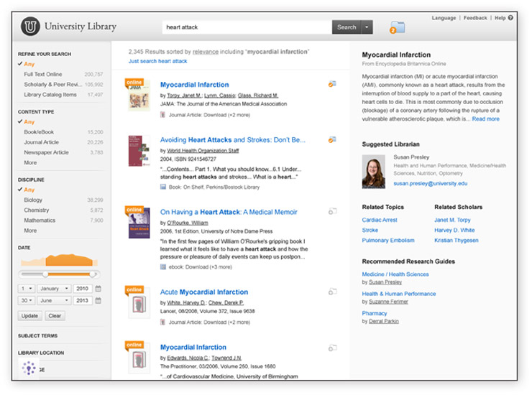Viewport: 532px width, 395px height.
Task: Click the Update date button
Action: 30,316
